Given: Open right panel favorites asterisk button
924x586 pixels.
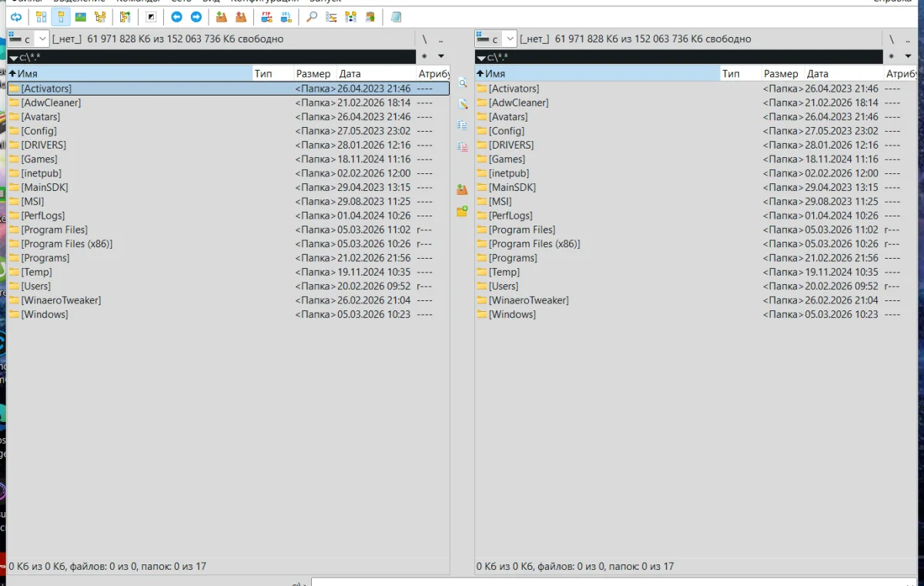Looking at the screenshot, I should click(x=891, y=56).
